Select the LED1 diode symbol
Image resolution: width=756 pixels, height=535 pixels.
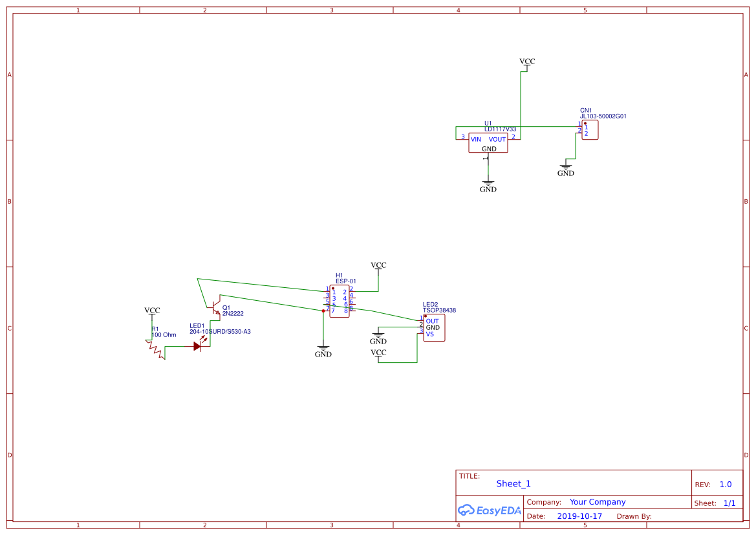tap(197, 345)
